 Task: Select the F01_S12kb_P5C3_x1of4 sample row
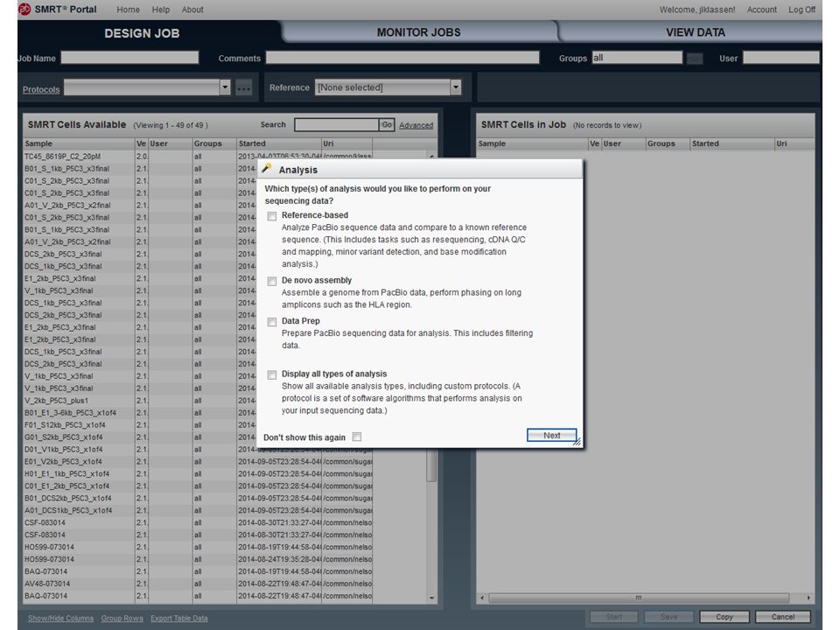[139, 425]
